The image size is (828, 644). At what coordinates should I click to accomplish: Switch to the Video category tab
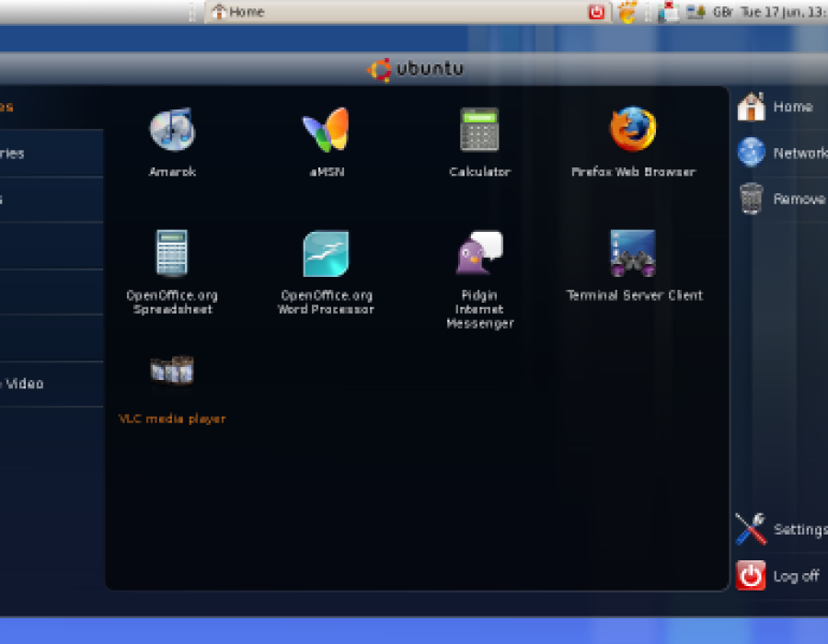coord(52,384)
